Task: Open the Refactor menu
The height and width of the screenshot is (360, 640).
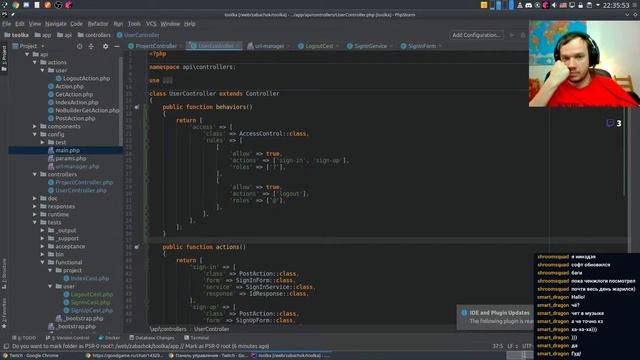Action: (98, 24)
